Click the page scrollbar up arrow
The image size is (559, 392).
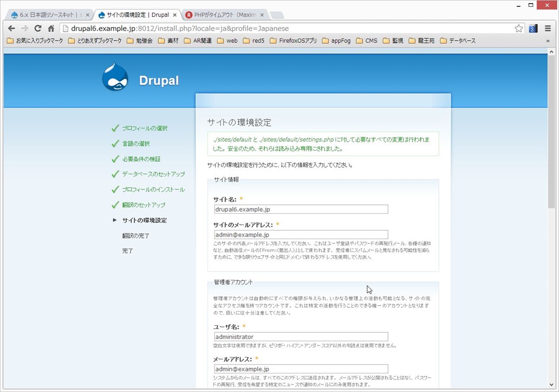click(x=552, y=52)
